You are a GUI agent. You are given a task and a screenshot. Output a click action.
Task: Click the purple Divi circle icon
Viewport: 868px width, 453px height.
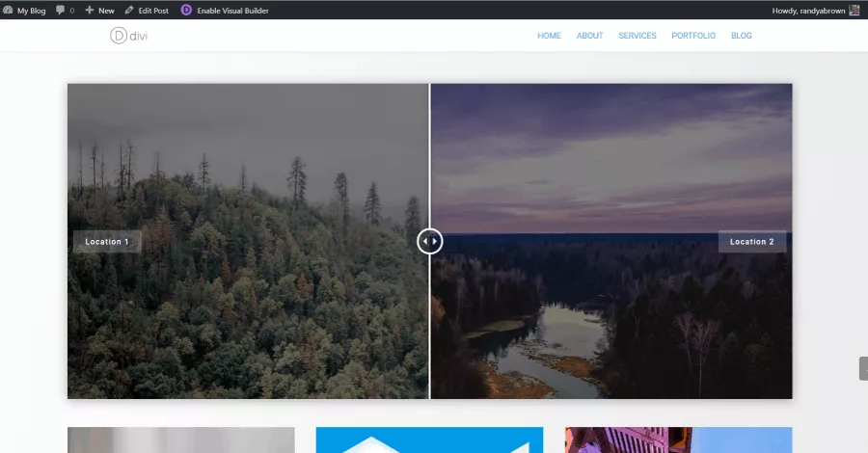186,10
